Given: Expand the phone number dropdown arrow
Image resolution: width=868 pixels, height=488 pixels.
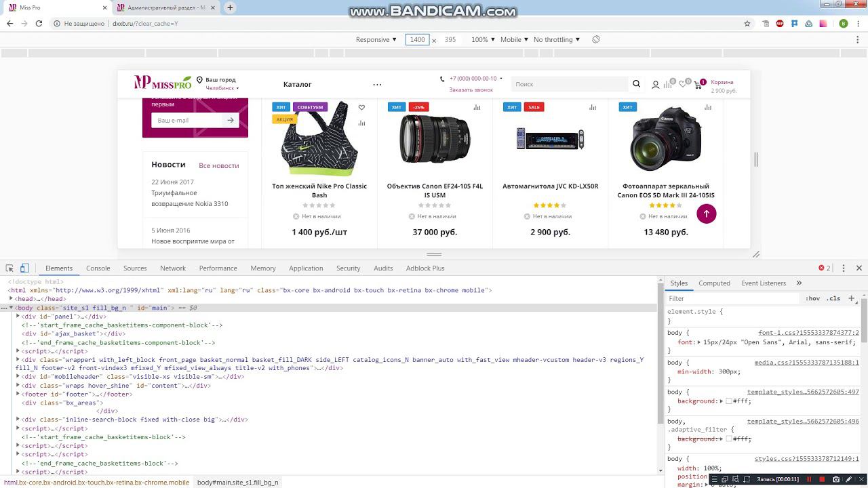Looking at the screenshot, I should tap(501, 79).
